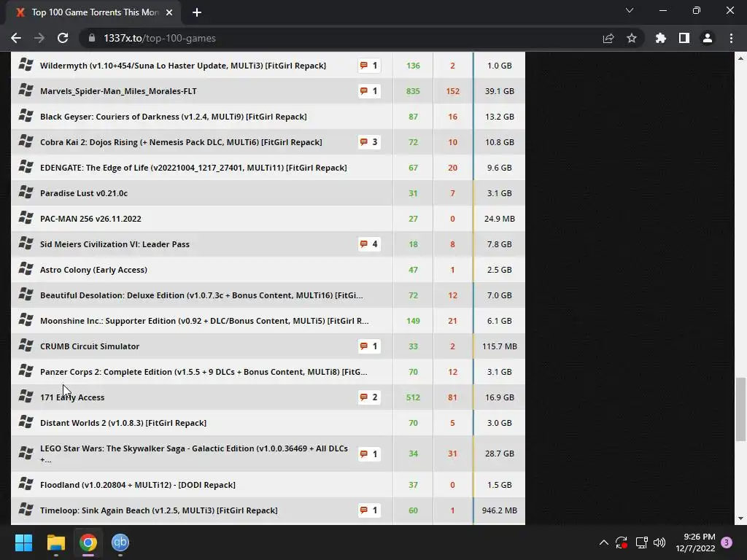Reload the page with refresh icon

tap(63, 38)
